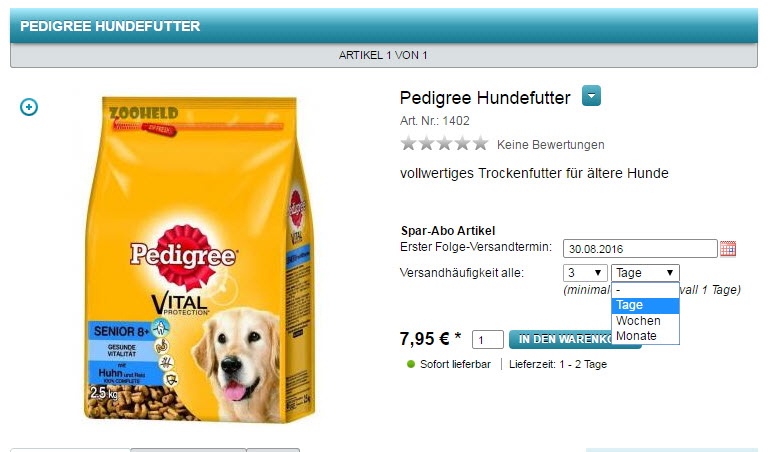The image size is (773, 452).
Task: Select the third rating star
Action: point(444,143)
